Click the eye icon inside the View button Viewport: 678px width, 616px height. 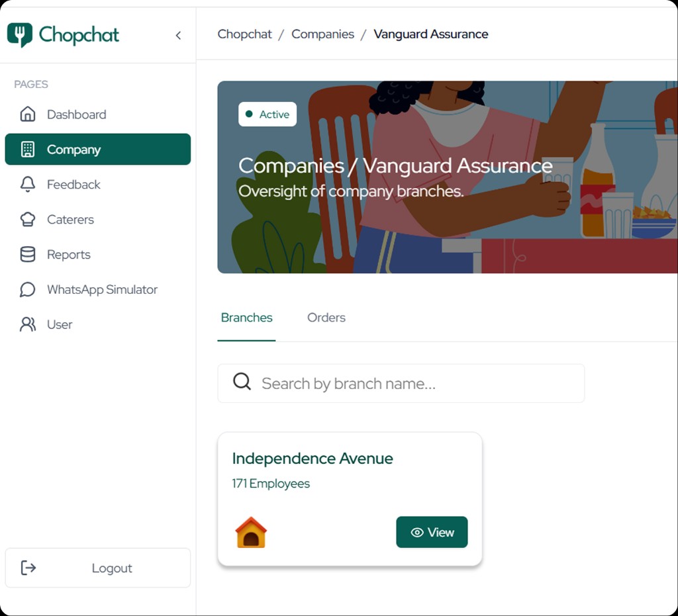416,532
